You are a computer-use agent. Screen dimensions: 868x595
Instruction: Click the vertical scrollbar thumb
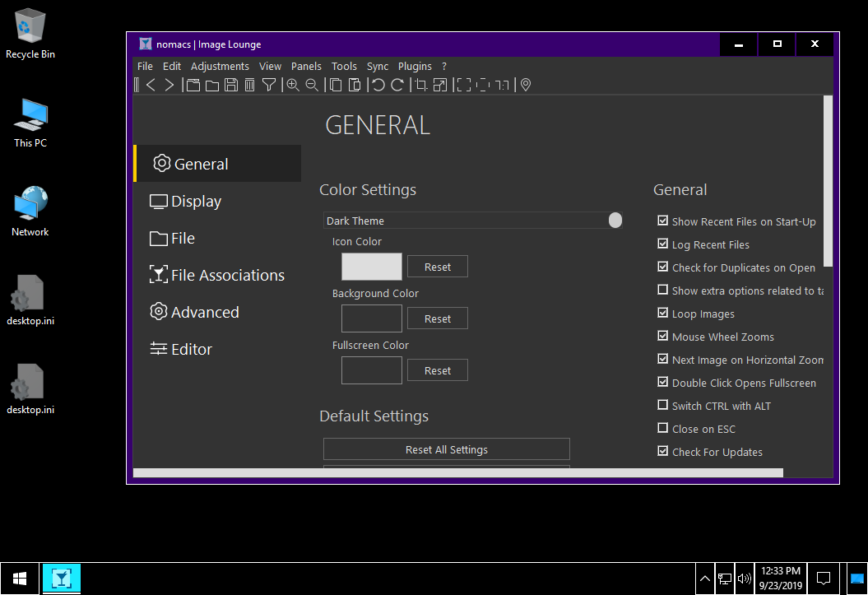pos(829,181)
